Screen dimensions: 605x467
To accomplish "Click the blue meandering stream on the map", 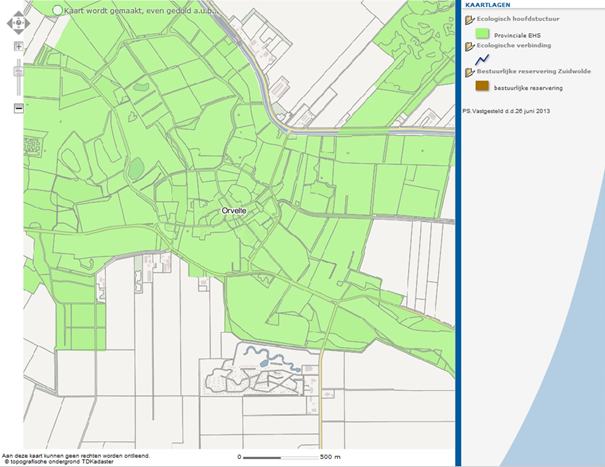I will [x=272, y=358].
